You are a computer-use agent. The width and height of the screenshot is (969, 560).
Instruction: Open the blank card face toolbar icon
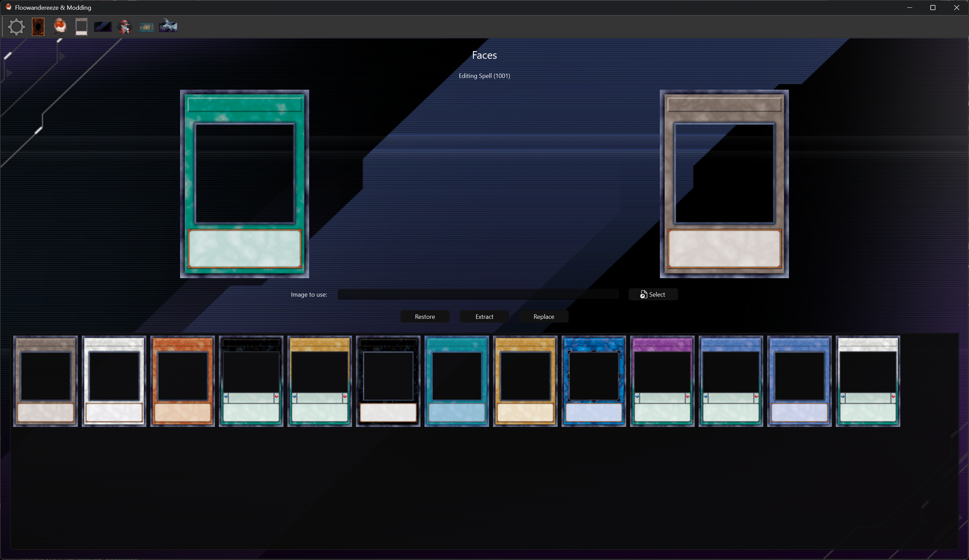(81, 27)
